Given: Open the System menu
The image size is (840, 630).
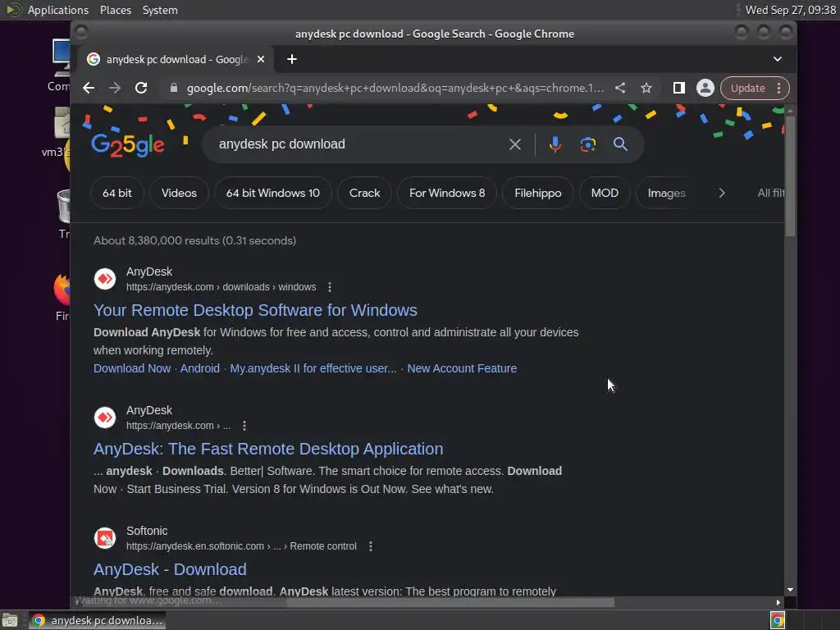Looking at the screenshot, I should pyautogui.click(x=160, y=10).
